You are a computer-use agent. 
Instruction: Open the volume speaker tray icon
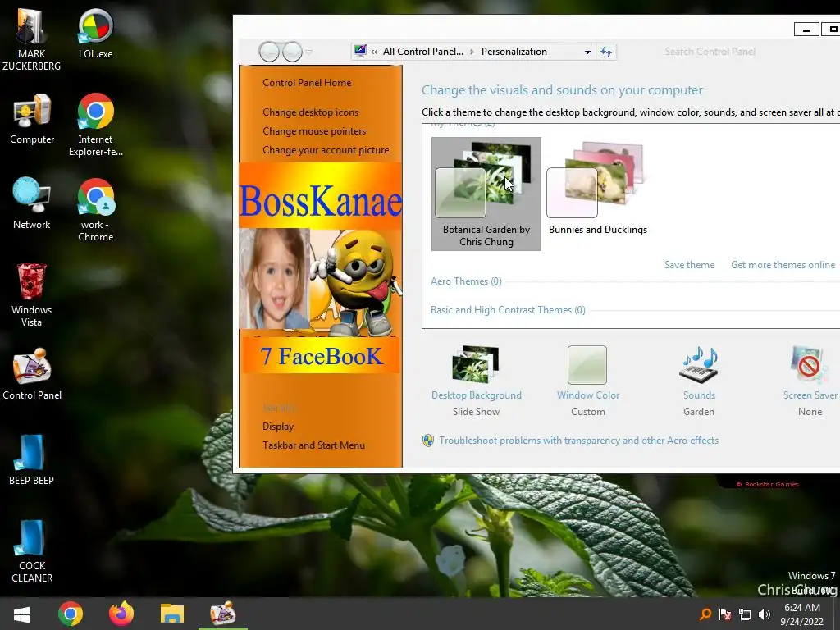click(x=765, y=614)
